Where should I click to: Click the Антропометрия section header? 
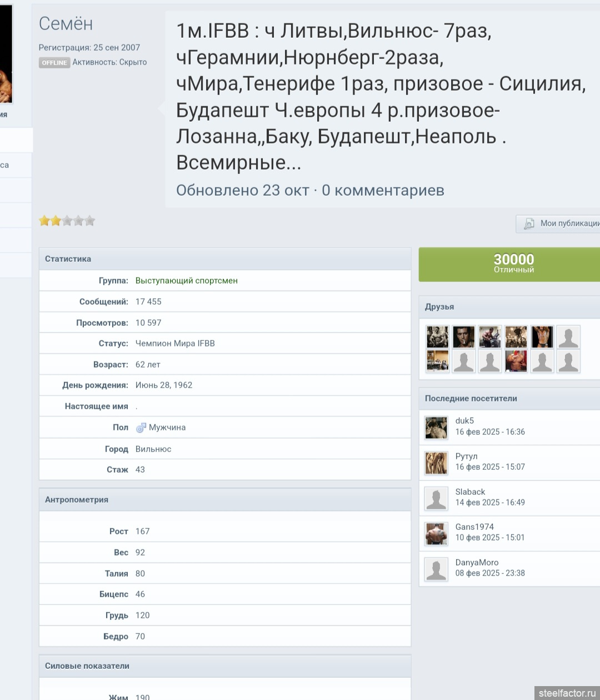225,500
